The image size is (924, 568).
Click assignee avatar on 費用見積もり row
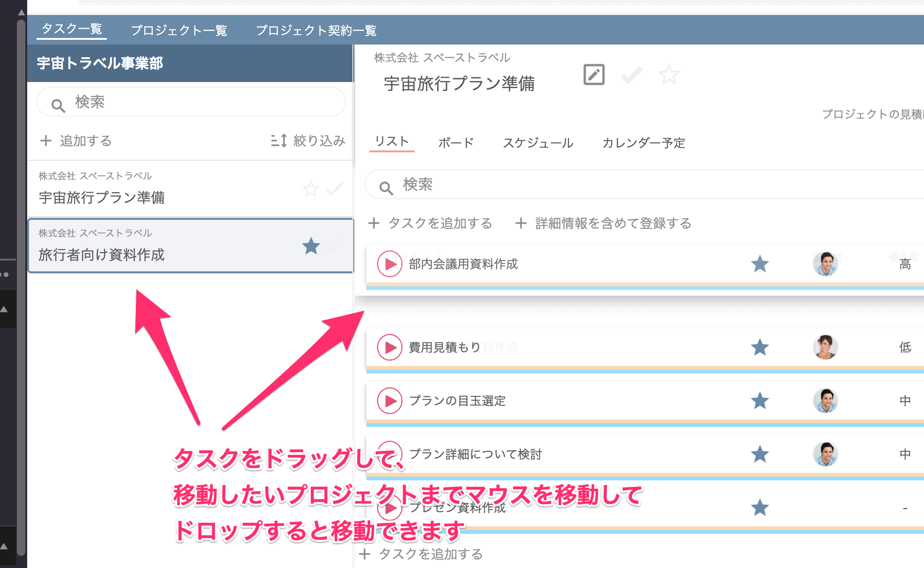coord(825,347)
